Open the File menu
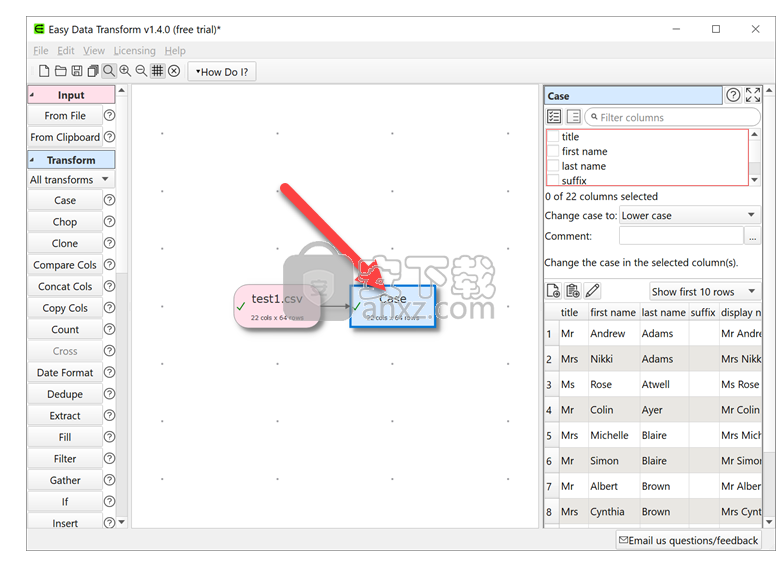The width and height of the screenshot is (783, 565). [40, 50]
